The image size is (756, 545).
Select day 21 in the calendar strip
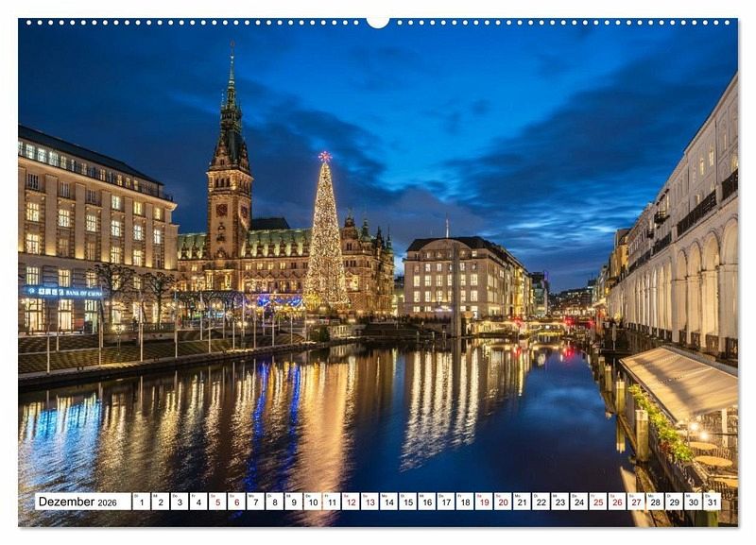[x=523, y=502]
